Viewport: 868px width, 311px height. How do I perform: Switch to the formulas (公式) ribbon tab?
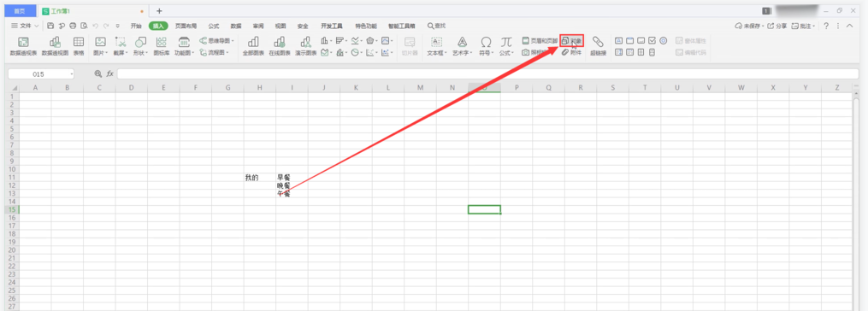pos(214,26)
